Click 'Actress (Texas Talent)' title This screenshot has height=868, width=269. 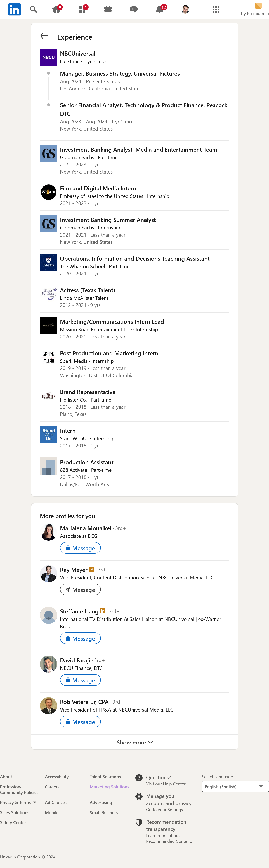[88, 290]
